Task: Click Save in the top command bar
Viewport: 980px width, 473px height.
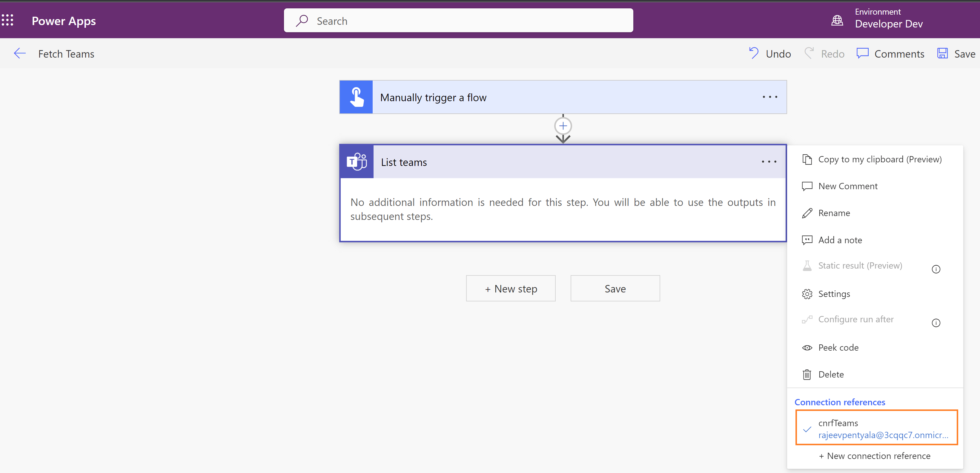Action: coord(956,54)
